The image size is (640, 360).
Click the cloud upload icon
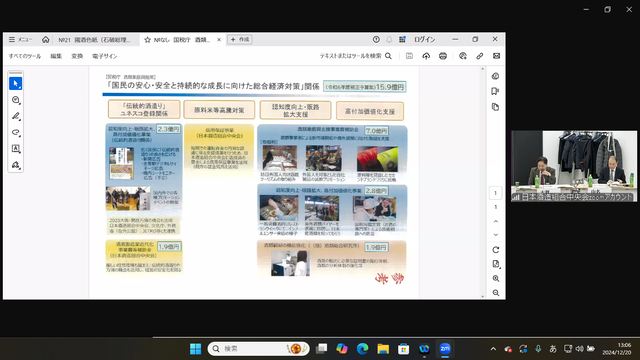426,56
